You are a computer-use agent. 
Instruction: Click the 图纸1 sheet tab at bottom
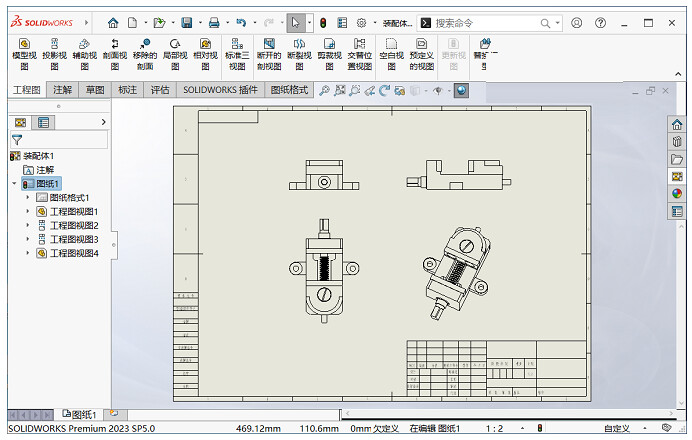click(80, 414)
